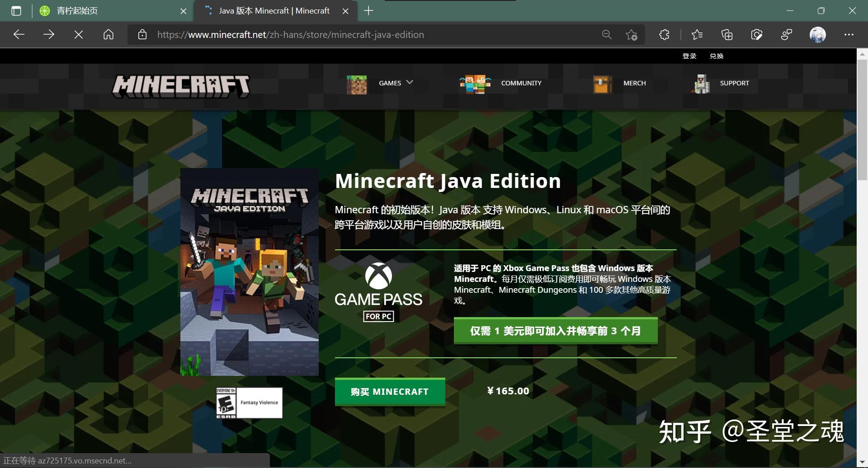Select the grass block Games icon
Screen dimensions: 868x468
point(357,84)
